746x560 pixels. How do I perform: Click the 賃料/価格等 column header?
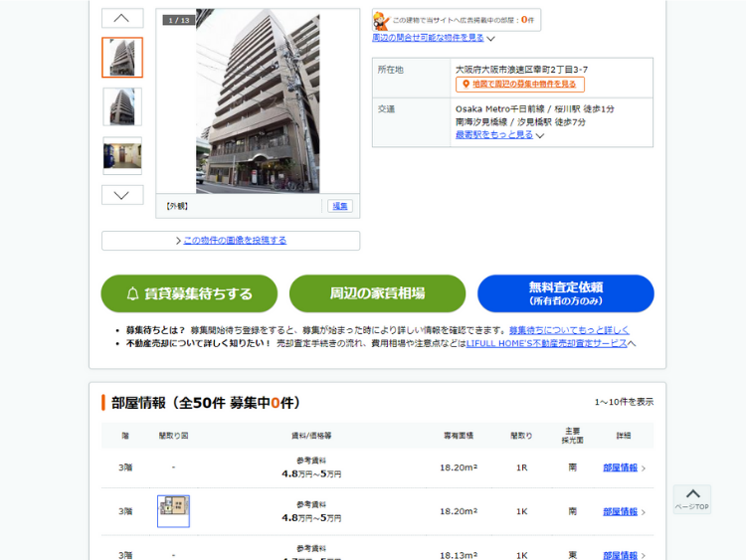311,436
